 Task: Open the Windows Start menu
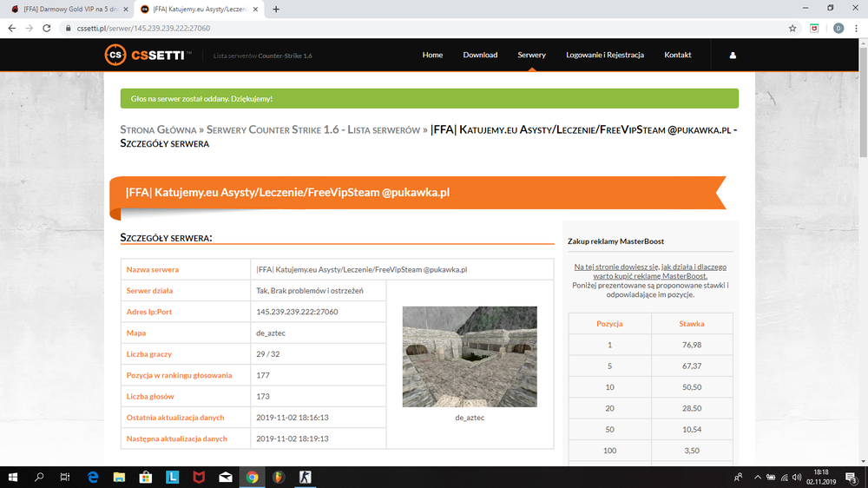pyautogui.click(x=13, y=477)
